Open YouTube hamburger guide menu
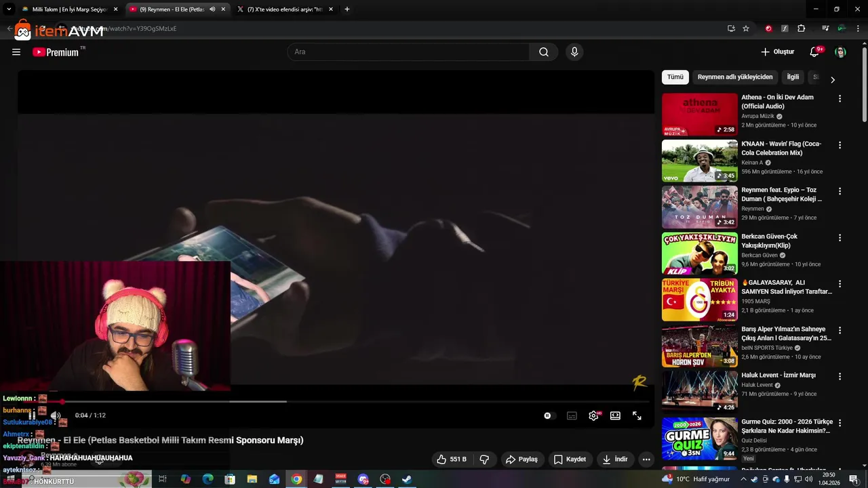 coord(16,52)
